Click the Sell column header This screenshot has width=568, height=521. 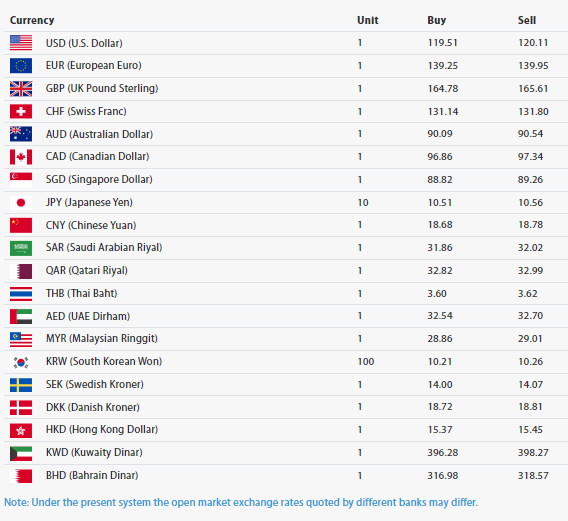(x=527, y=20)
